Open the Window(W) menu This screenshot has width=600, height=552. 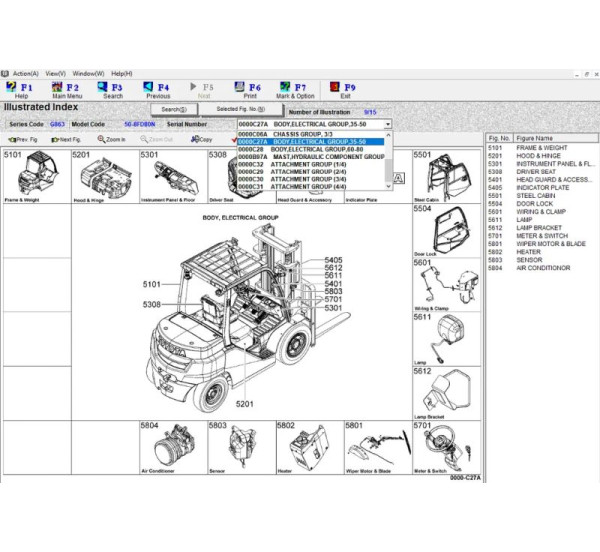coord(87,73)
